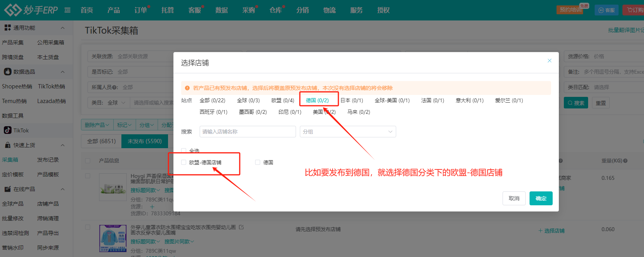Toggle the table header select-all checkbox
Image resolution: width=644 pixels, height=257 pixels.
87,161
